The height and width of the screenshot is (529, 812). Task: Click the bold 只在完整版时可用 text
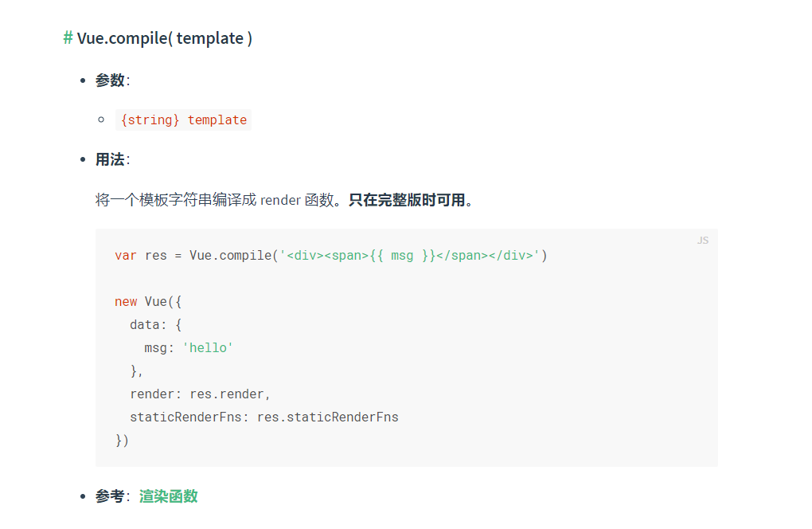[411, 200]
